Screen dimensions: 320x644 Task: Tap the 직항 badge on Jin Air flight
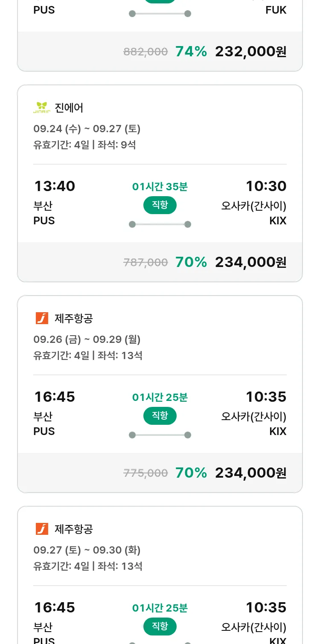tap(160, 205)
